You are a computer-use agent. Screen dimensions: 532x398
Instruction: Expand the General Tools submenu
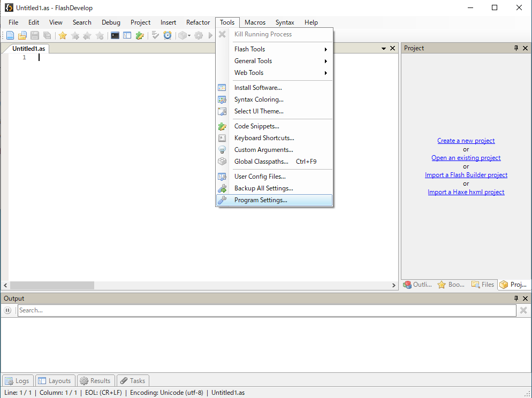[x=274, y=61]
